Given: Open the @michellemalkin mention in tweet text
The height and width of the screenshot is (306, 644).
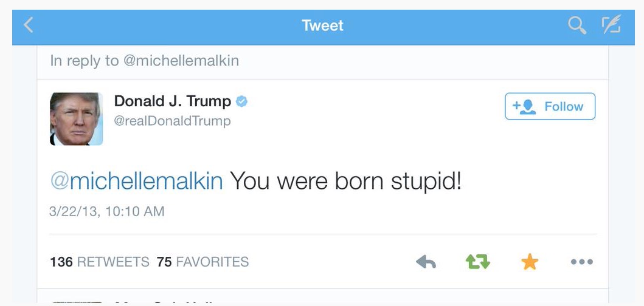Looking at the screenshot, I should pos(136,181).
